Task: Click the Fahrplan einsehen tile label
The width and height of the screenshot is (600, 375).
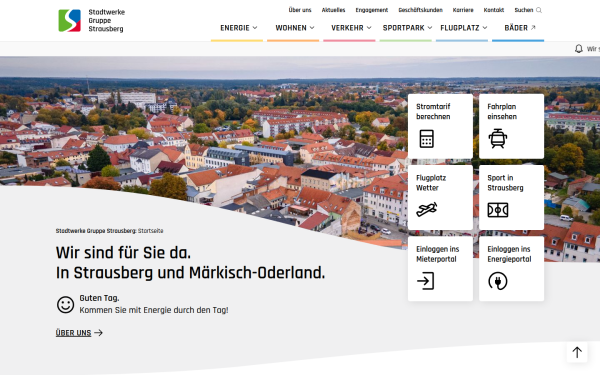Action: click(502, 111)
